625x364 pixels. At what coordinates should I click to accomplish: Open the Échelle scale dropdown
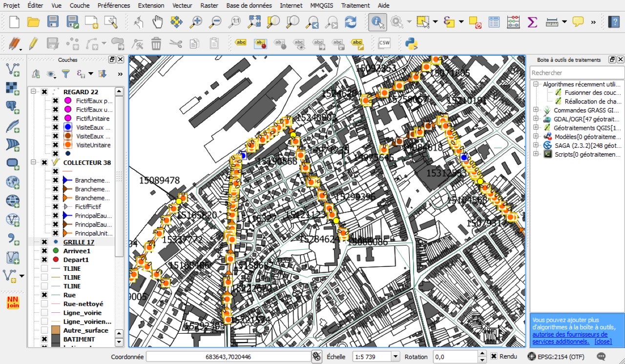(x=396, y=357)
